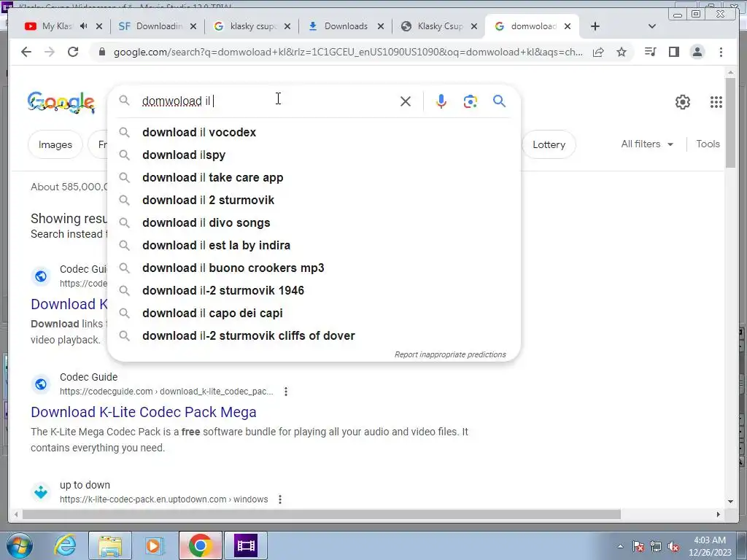Choose suggestion download il capo dei capi
747x560 pixels.
coord(314,313)
